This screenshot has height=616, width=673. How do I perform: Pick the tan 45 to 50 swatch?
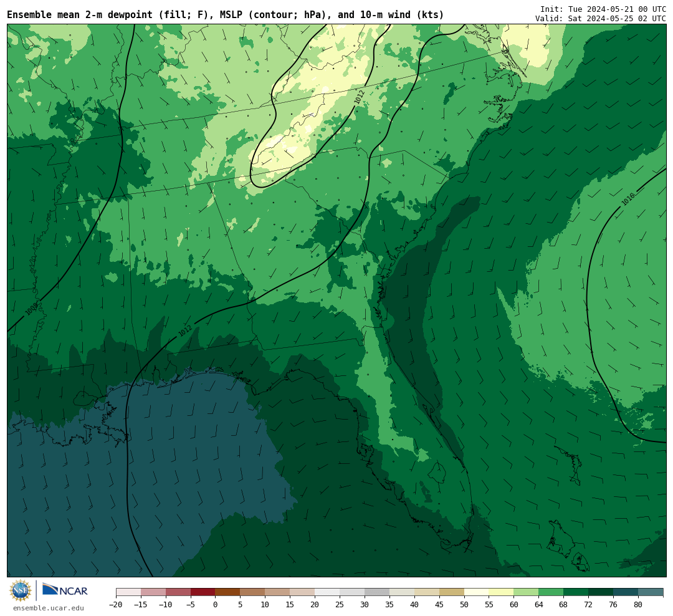(452, 592)
